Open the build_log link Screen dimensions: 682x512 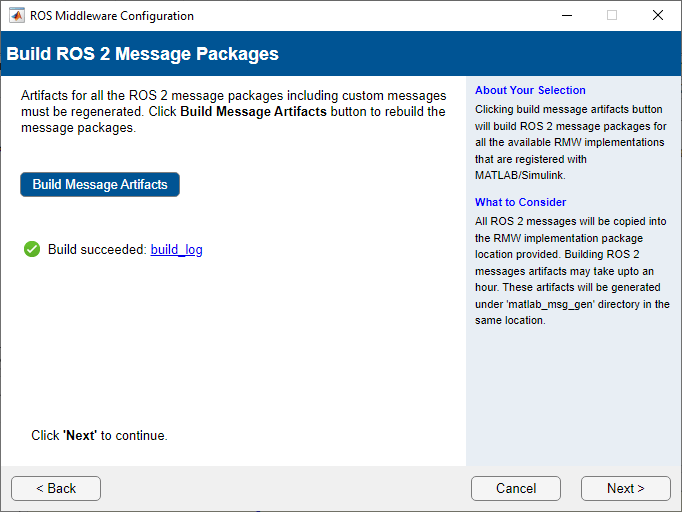tap(176, 250)
